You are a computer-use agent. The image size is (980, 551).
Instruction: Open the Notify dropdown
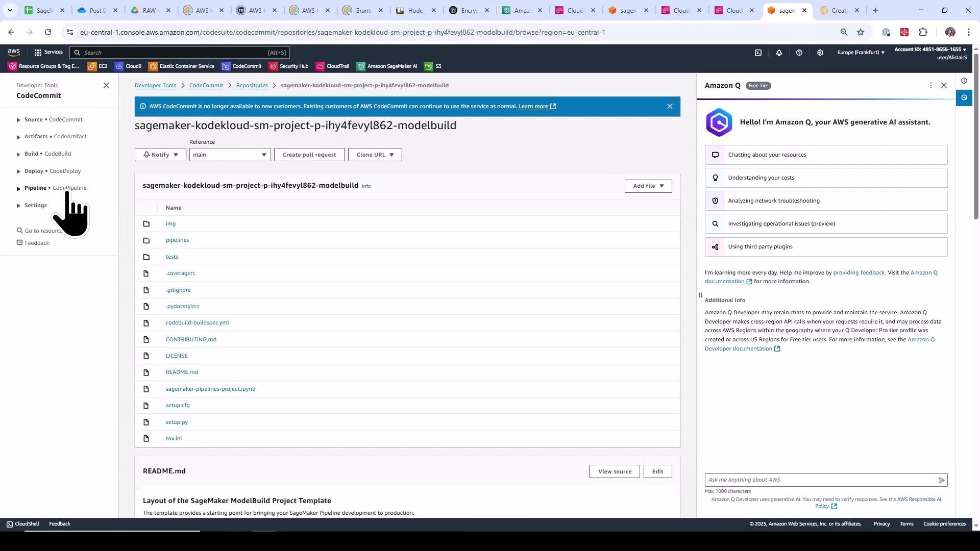160,155
